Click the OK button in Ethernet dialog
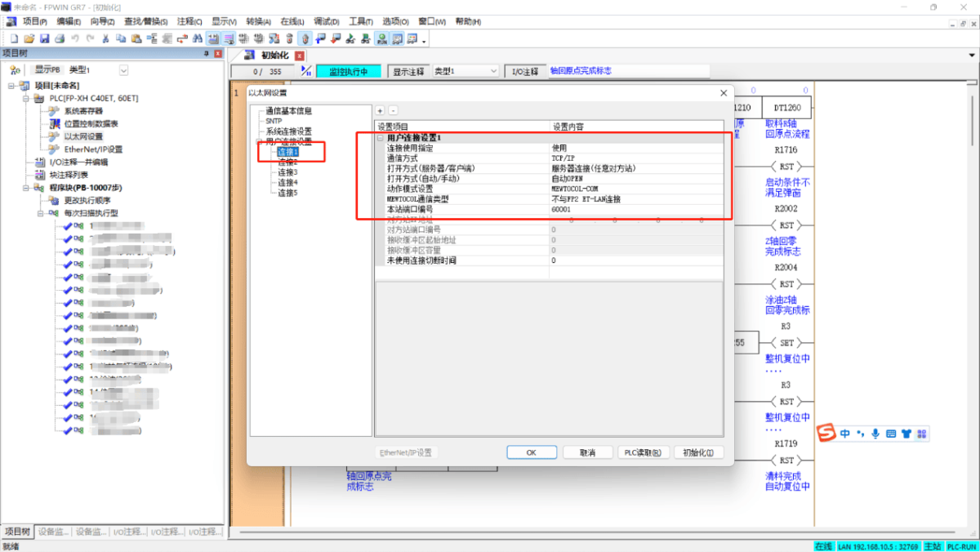Viewport: 980px width, 552px height. 531,452
